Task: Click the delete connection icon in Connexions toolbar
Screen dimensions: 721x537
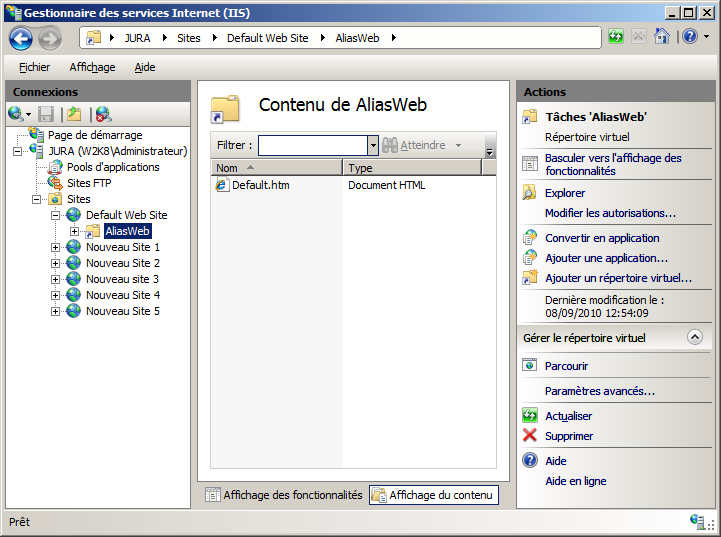Action: [103, 114]
